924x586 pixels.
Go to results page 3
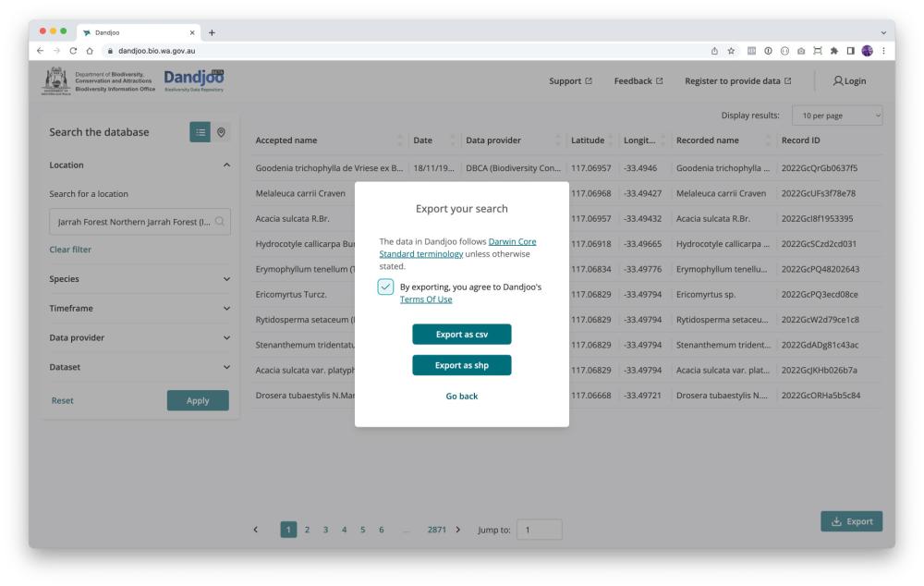(325, 530)
